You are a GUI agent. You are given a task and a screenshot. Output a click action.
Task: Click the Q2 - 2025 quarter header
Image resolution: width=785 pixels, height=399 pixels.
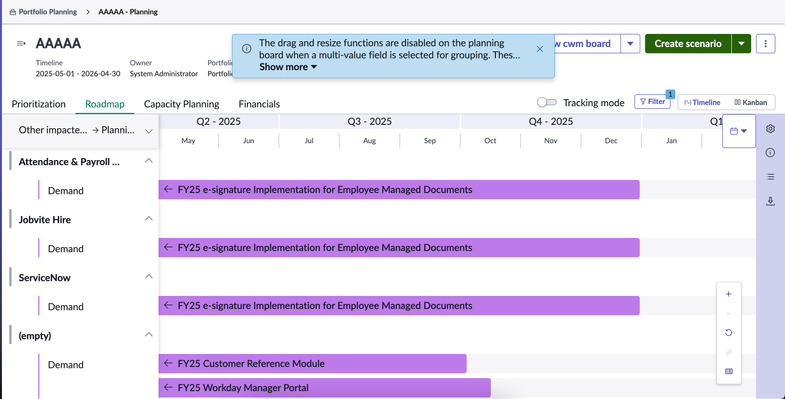tap(218, 122)
